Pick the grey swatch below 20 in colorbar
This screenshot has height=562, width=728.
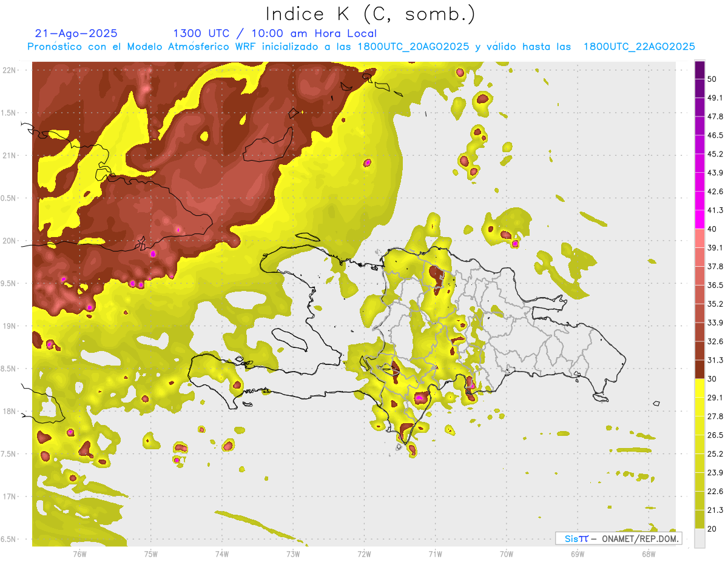coord(699,538)
